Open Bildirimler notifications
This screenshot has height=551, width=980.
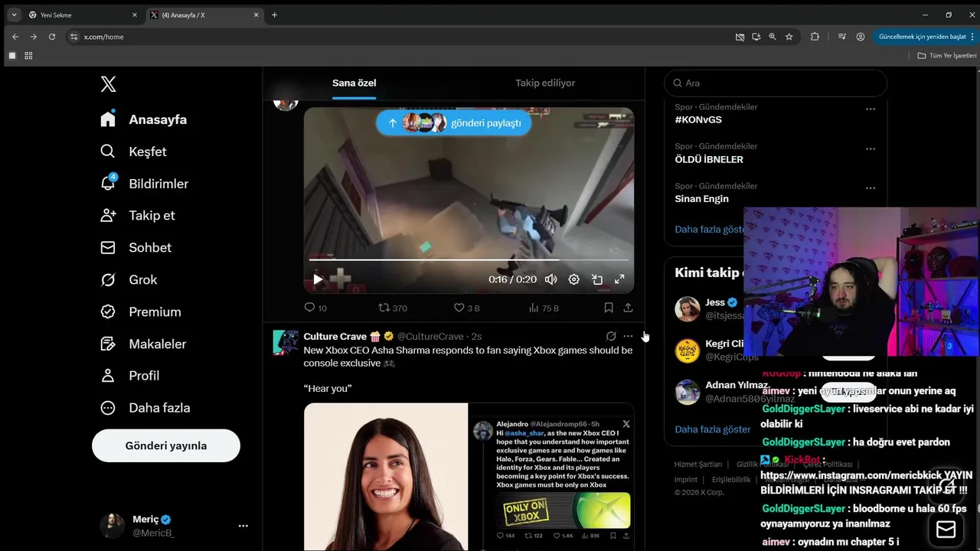pyautogui.click(x=144, y=184)
